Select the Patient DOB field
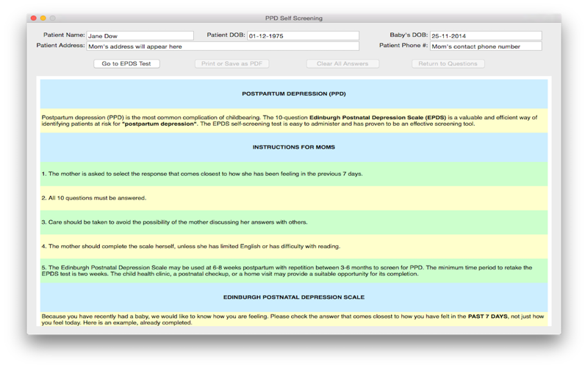This screenshot has width=588, height=368. tap(303, 35)
